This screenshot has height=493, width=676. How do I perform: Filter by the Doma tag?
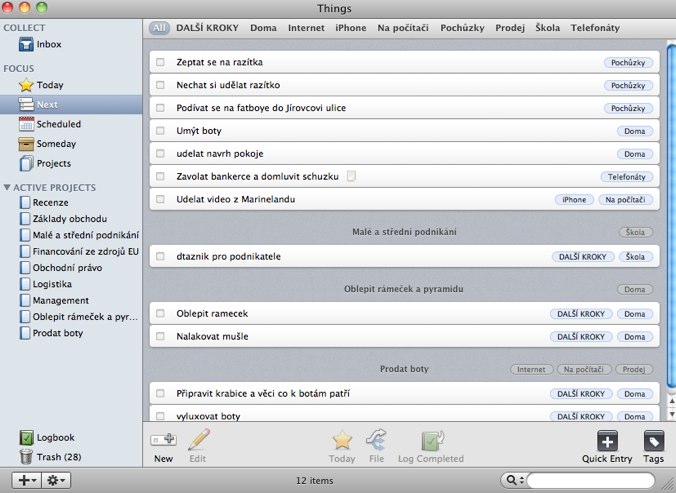[x=263, y=28]
